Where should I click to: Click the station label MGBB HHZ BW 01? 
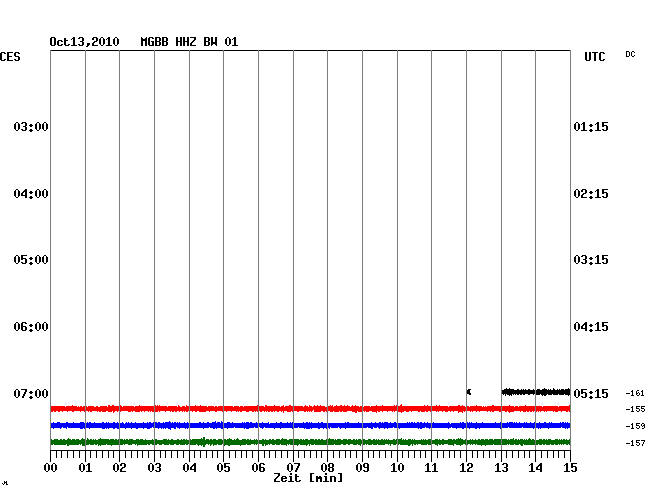pyautogui.click(x=189, y=42)
